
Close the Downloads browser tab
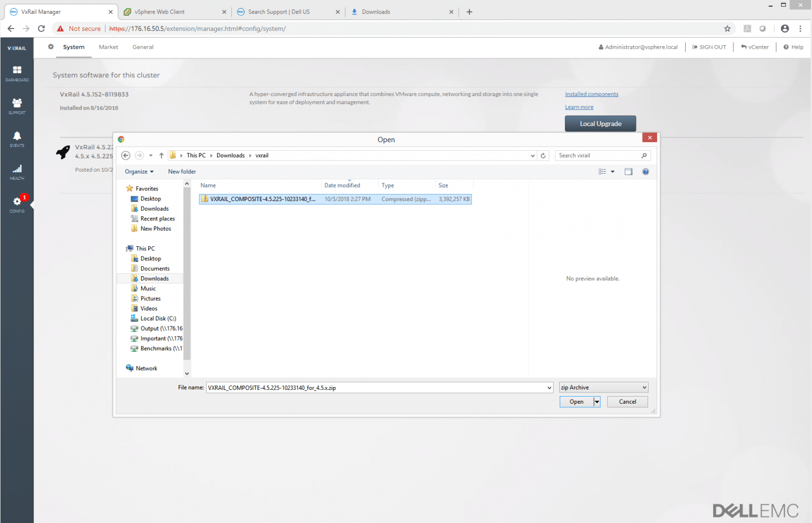(451, 12)
